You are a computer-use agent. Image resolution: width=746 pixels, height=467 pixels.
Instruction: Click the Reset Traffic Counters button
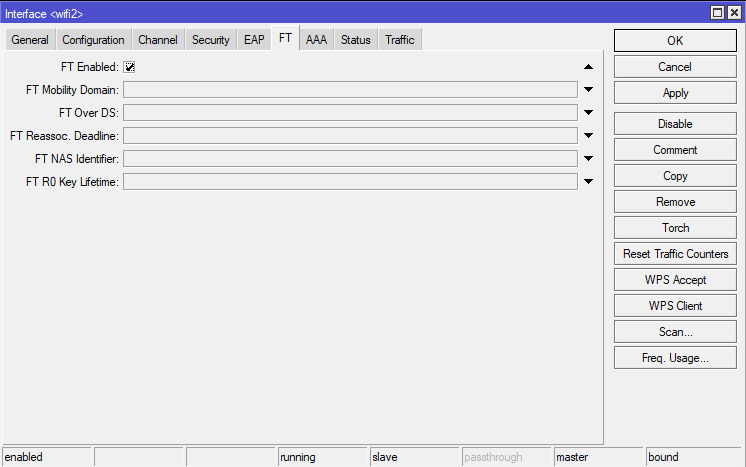click(675, 254)
